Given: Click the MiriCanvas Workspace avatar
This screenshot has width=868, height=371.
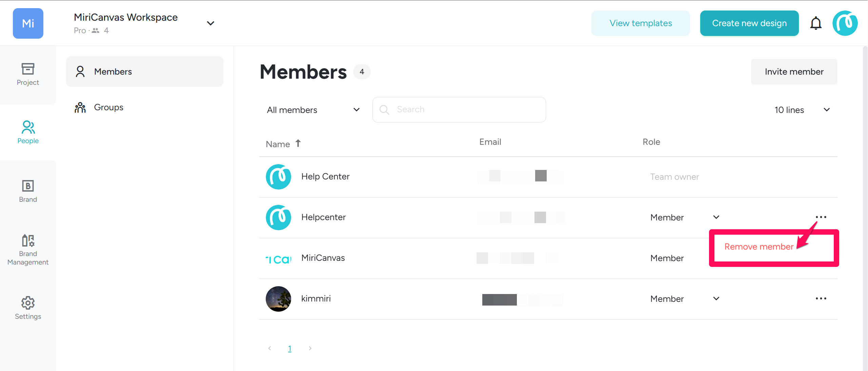Looking at the screenshot, I should tap(28, 23).
